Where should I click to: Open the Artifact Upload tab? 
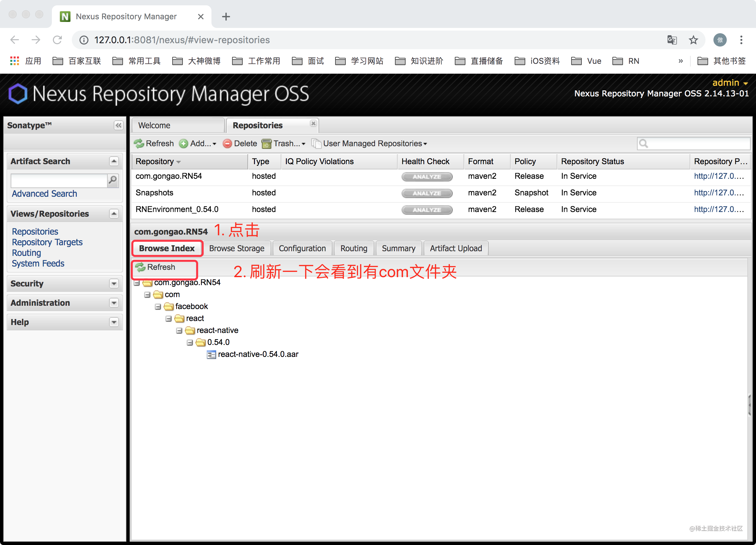click(x=456, y=249)
